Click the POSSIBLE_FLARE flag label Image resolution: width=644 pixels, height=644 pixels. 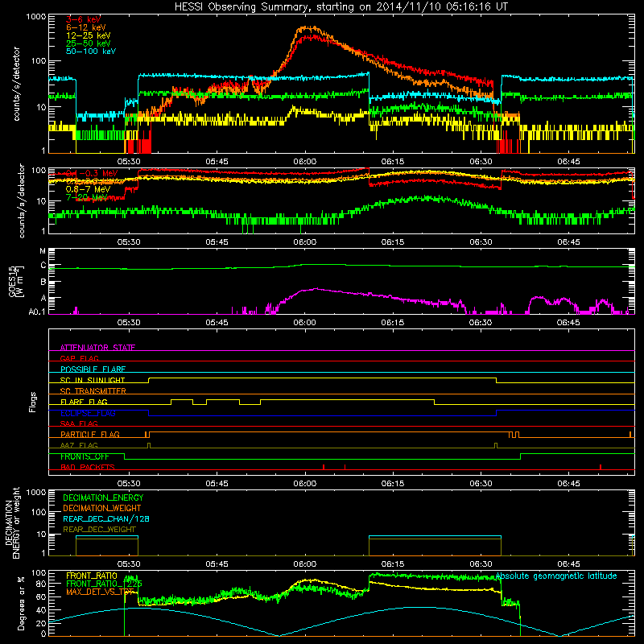coord(93,369)
